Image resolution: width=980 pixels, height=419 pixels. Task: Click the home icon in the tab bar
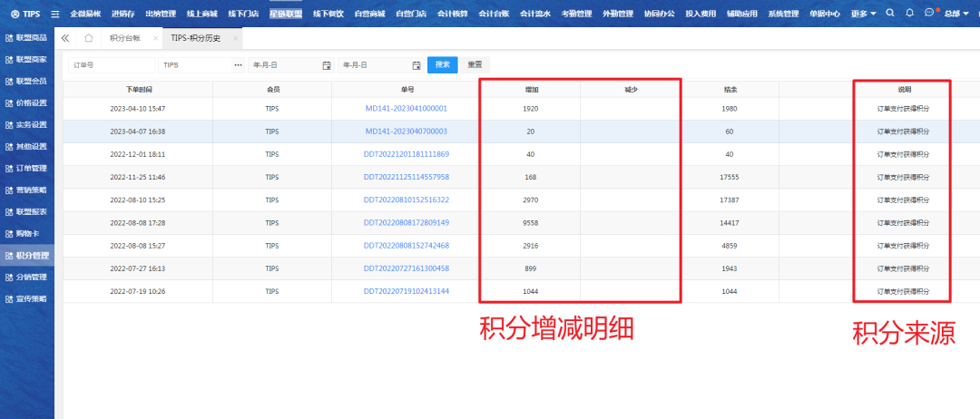(x=88, y=38)
